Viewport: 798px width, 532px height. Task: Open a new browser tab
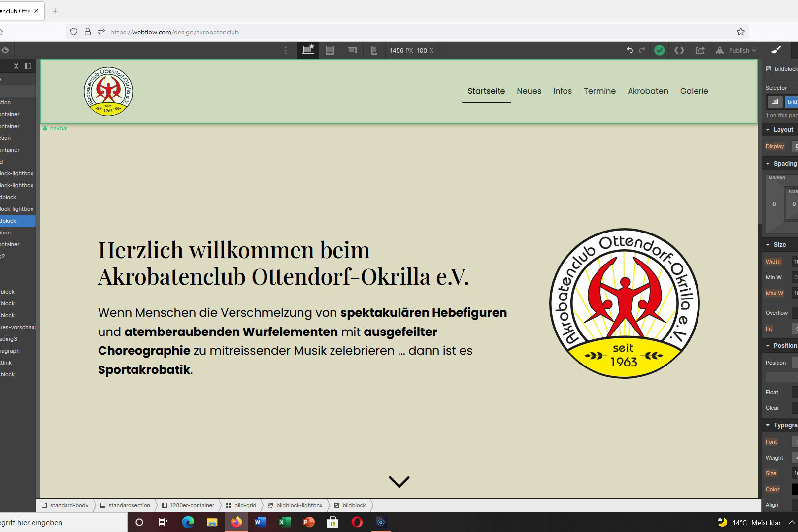click(55, 11)
